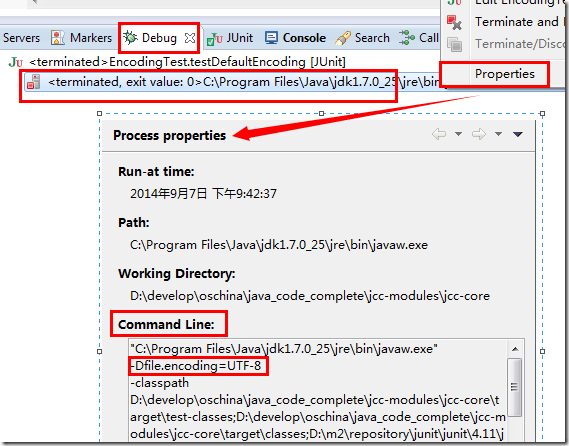Click the -classpath argument line
Screen dimensions: 569x446
(160, 383)
